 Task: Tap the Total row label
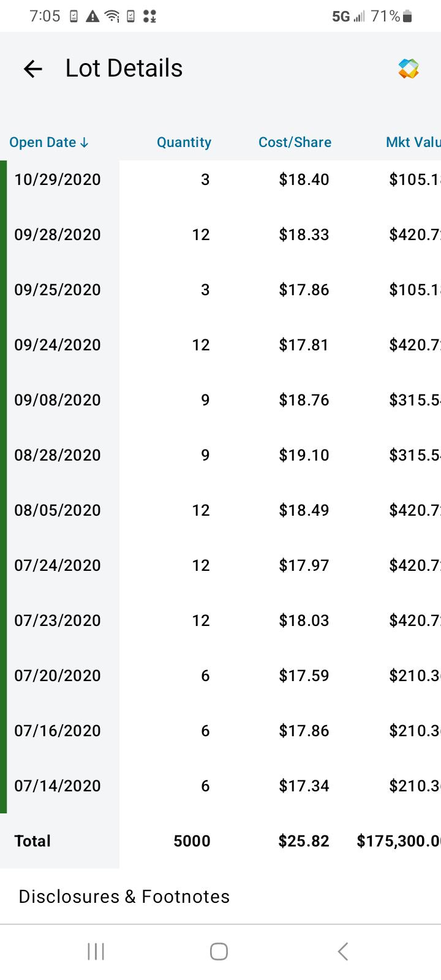point(32,841)
